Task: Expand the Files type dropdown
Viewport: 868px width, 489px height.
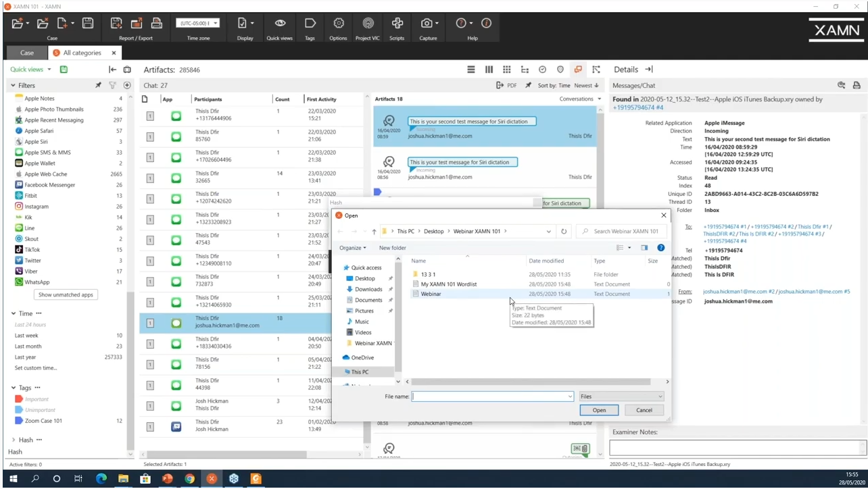Action: (x=621, y=396)
